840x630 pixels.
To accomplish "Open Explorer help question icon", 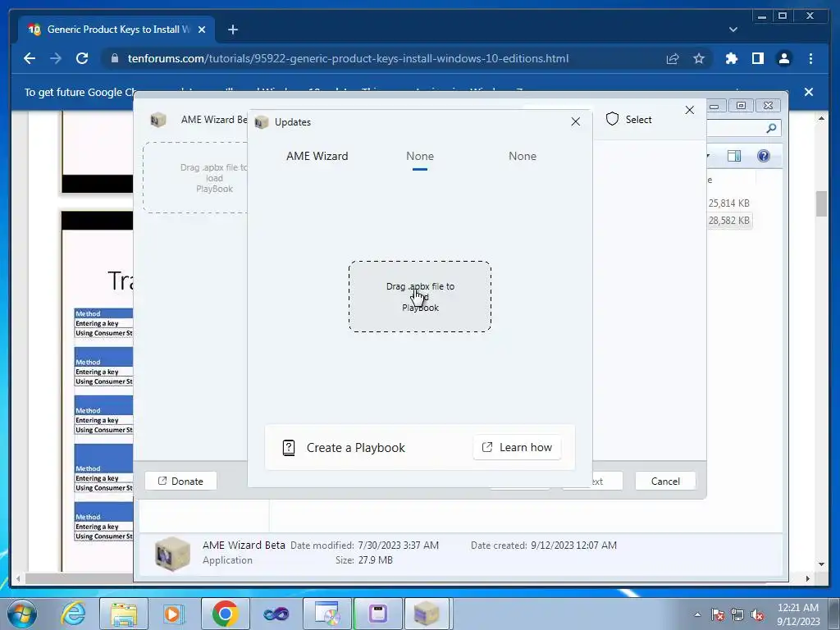I will point(764,156).
